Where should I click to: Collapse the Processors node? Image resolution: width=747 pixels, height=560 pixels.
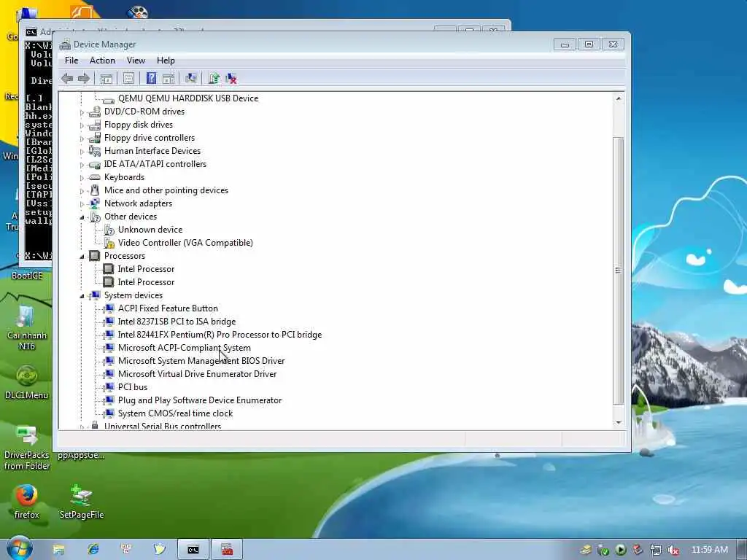coord(82,257)
